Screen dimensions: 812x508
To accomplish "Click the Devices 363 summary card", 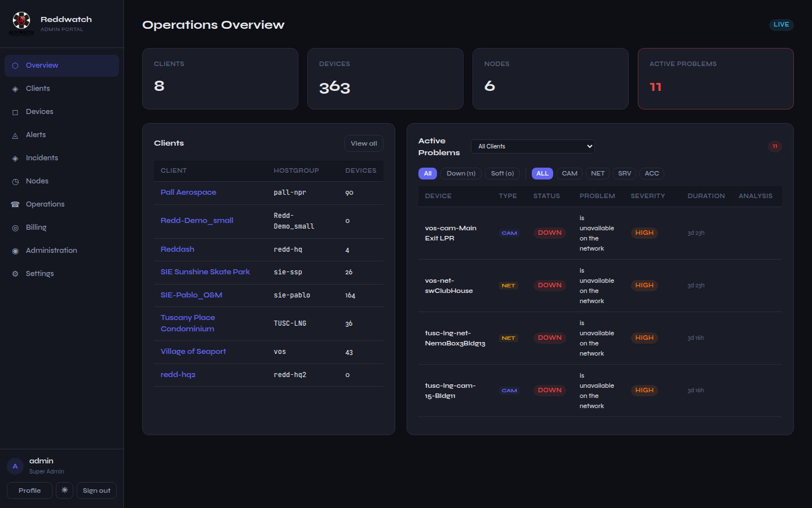I will 385,78.
